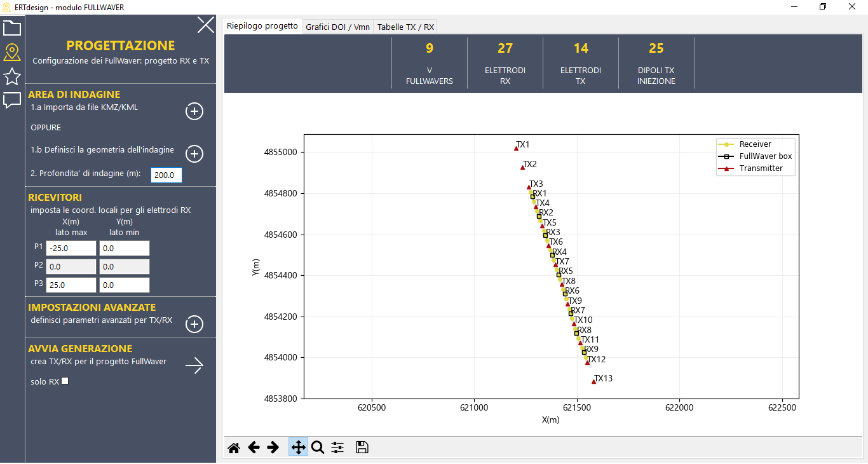Edit the P1 Y(m) field
Screen dimensions: 868x464
tap(125, 249)
